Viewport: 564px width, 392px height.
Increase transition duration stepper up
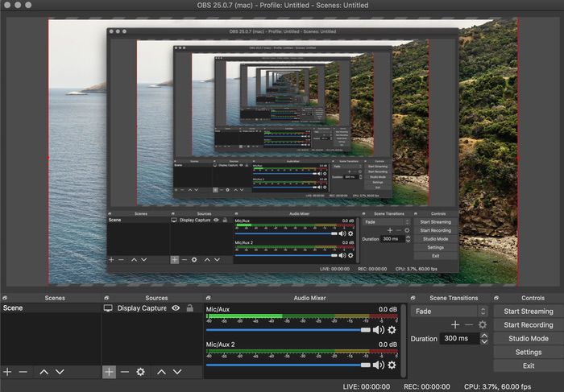[x=484, y=336]
